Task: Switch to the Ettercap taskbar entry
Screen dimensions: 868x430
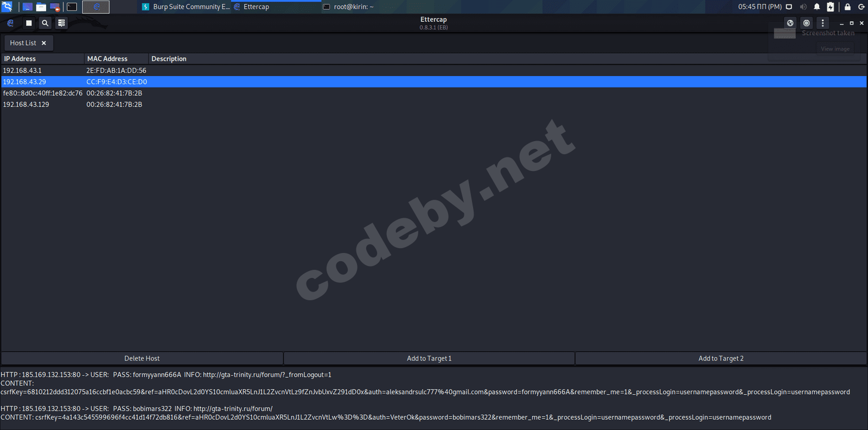Action: click(277, 7)
